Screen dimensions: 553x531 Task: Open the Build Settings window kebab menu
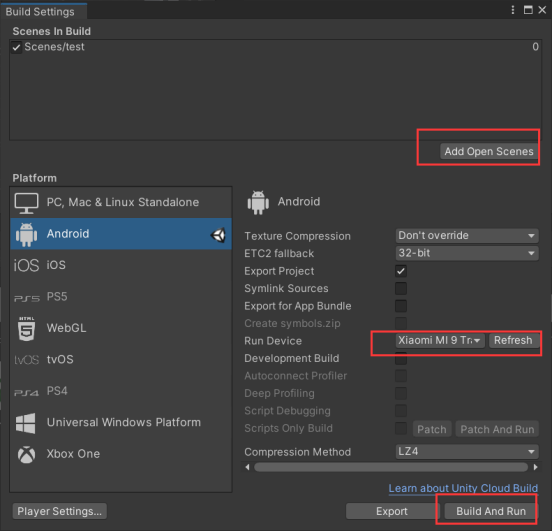point(513,10)
